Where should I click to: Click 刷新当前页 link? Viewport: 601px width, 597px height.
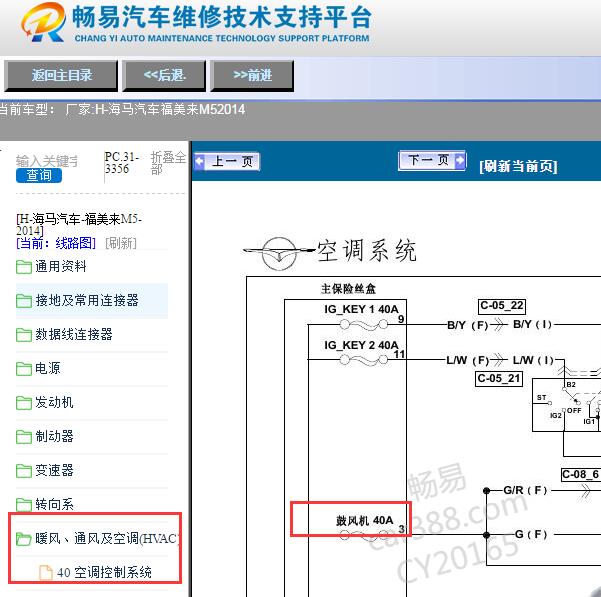pyautogui.click(x=518, y=166)
